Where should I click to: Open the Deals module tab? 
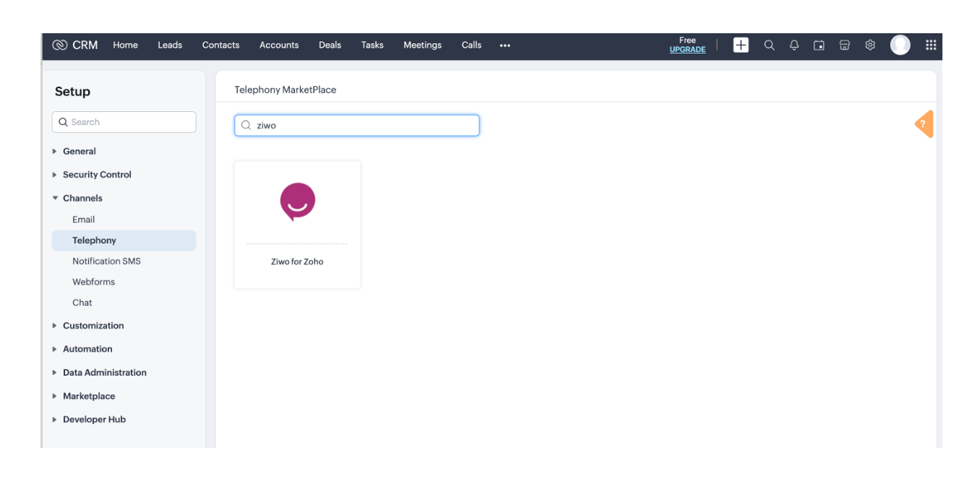point(330,45)
